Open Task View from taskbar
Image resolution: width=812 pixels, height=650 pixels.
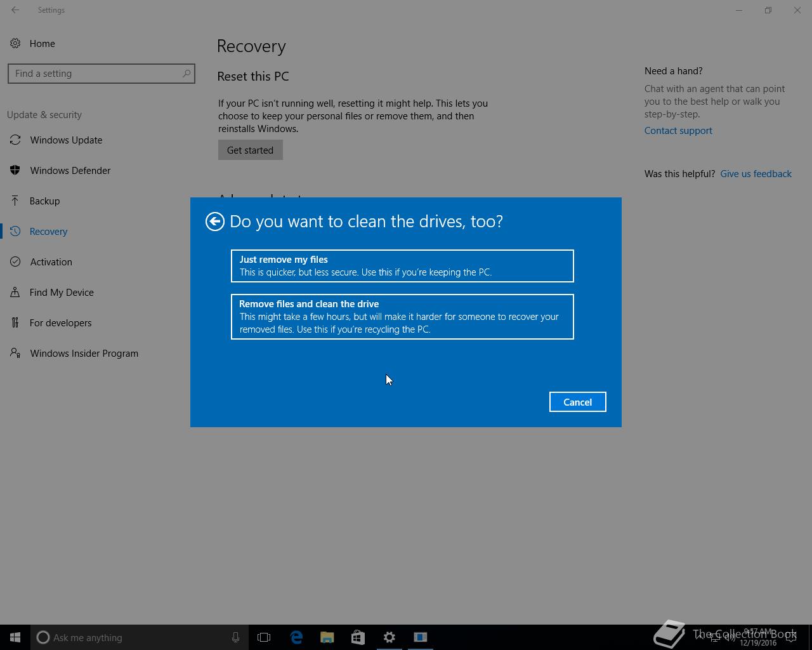[x=264, y=637]
